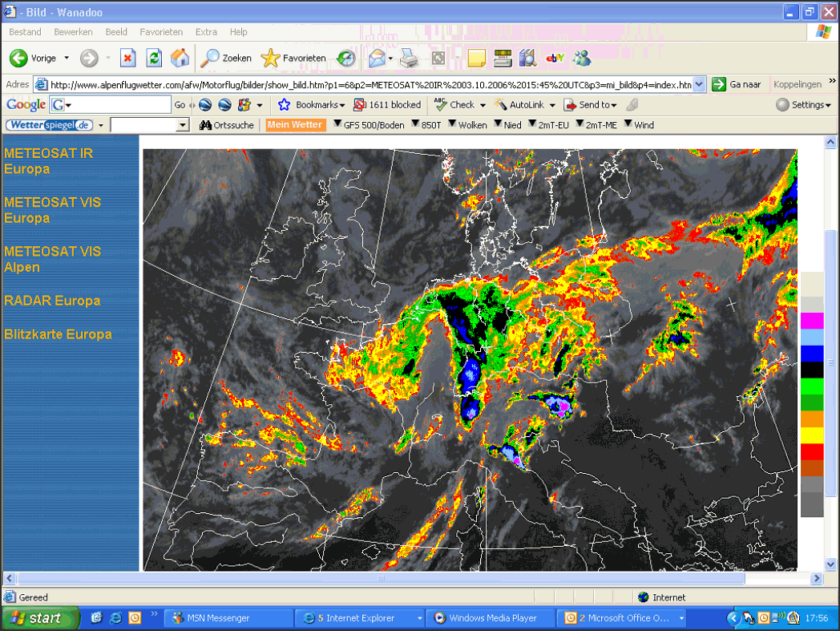The width and height of the screenshot is (840, 631).
Task: Click the Print icon in toolbar
Action: click(x=410, y=58)
